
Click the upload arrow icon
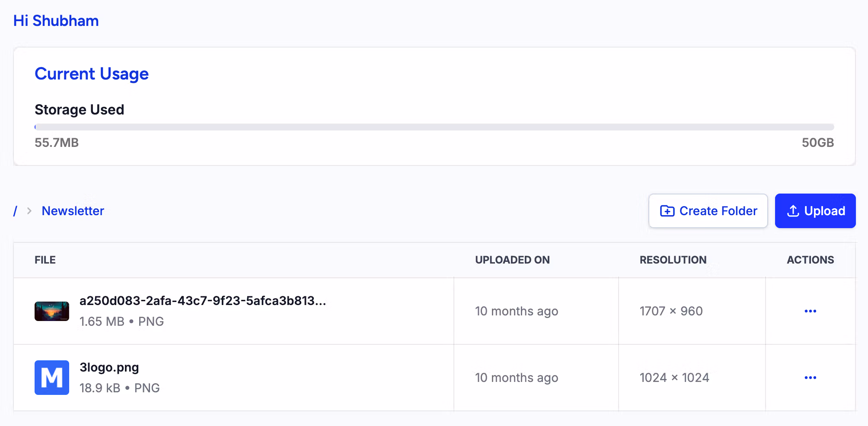point(793,211)
